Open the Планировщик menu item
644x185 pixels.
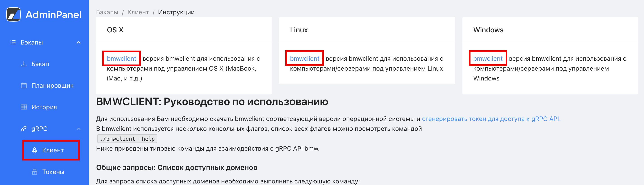tap(52, 86)
